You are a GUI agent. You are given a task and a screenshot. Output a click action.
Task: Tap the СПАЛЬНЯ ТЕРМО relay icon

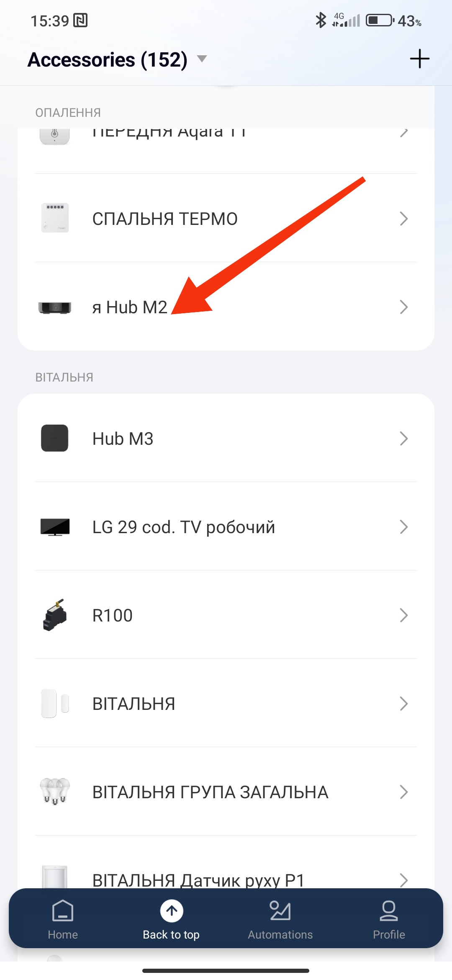coord(54,218)
